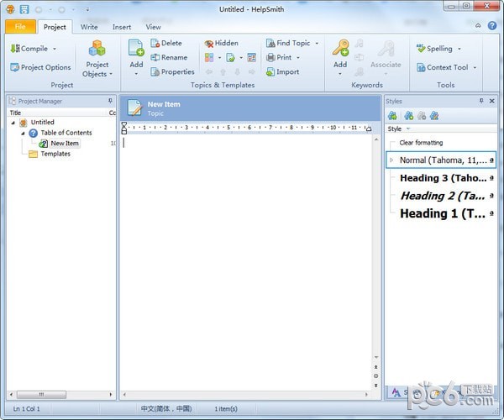Delete the selected topic
Viewport: 504px width, 420px height.
click(166, 43)
